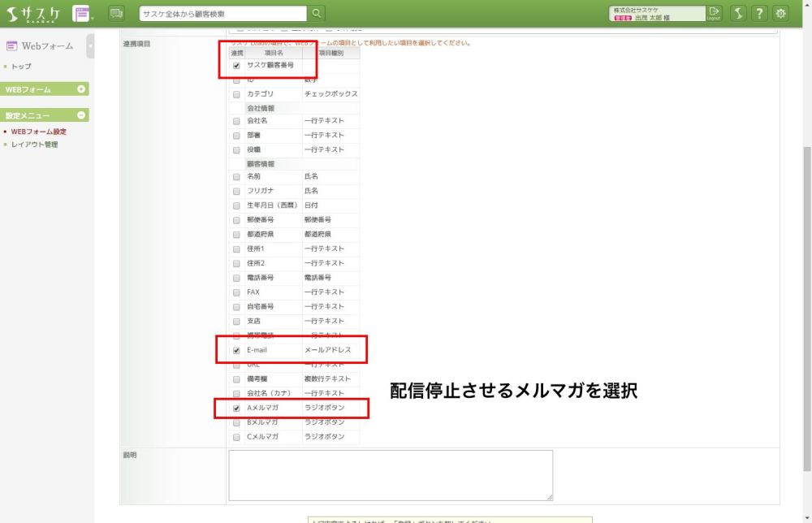
Task: Check the Cメルマガ checkbox
Action: pos(236,438)
